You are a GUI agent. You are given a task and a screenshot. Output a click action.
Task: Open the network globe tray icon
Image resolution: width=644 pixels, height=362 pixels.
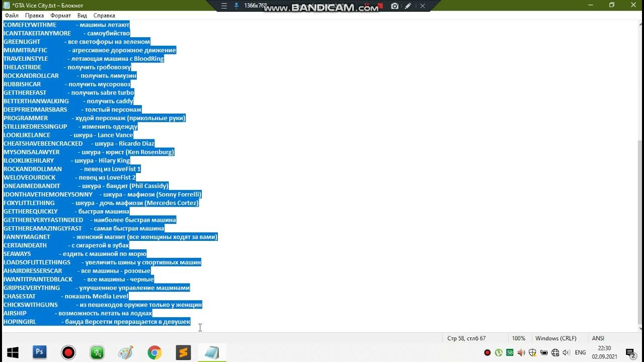coord(555,352)
